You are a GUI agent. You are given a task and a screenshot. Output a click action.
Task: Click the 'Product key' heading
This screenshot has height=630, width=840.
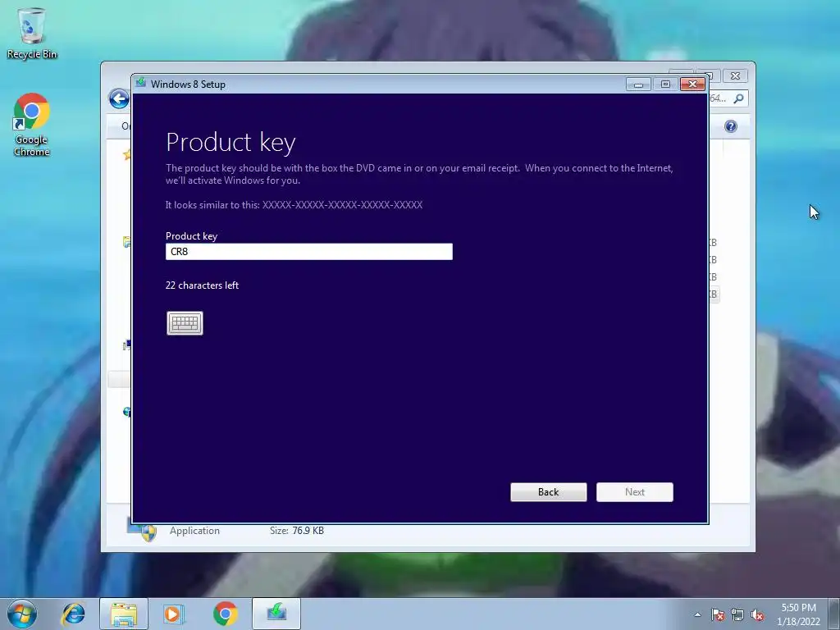pyautogui.click(x=231, y=143)
